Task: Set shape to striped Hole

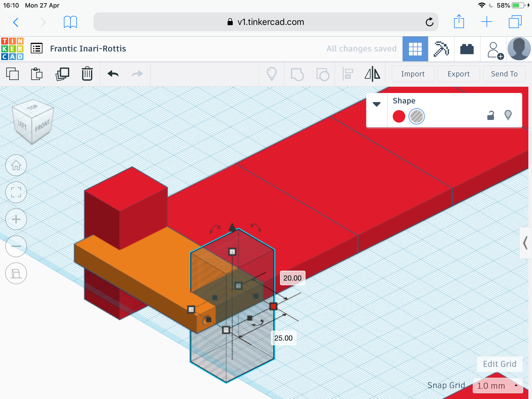Action: click(416, 116)
